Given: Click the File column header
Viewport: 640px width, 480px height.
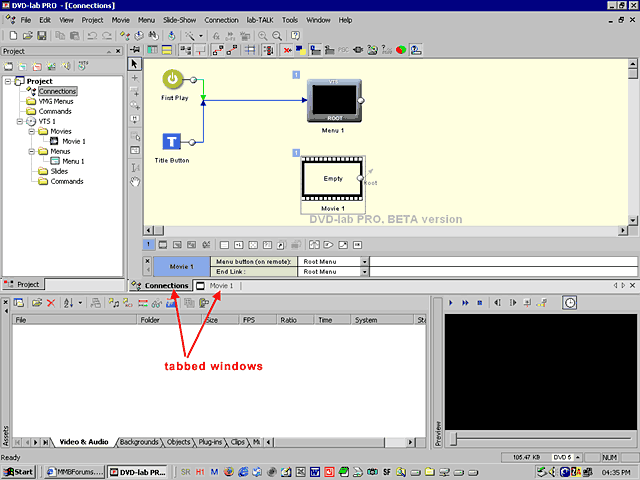Looking at the screenshot, I should [x=75, y=320].
